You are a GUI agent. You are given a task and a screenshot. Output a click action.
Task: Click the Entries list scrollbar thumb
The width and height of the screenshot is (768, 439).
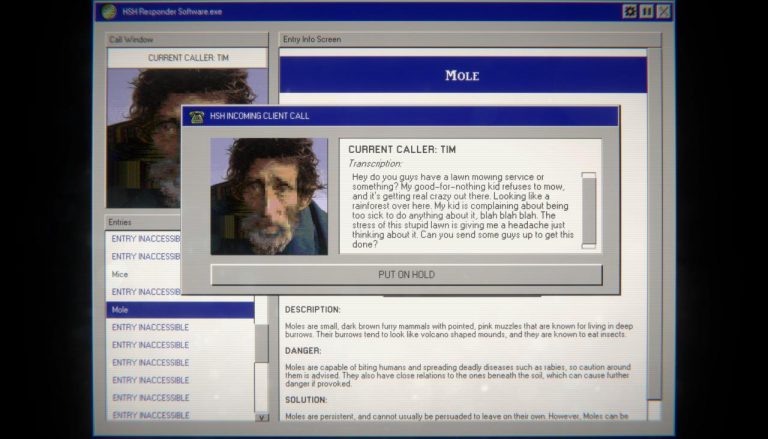[x=262, y=343]
